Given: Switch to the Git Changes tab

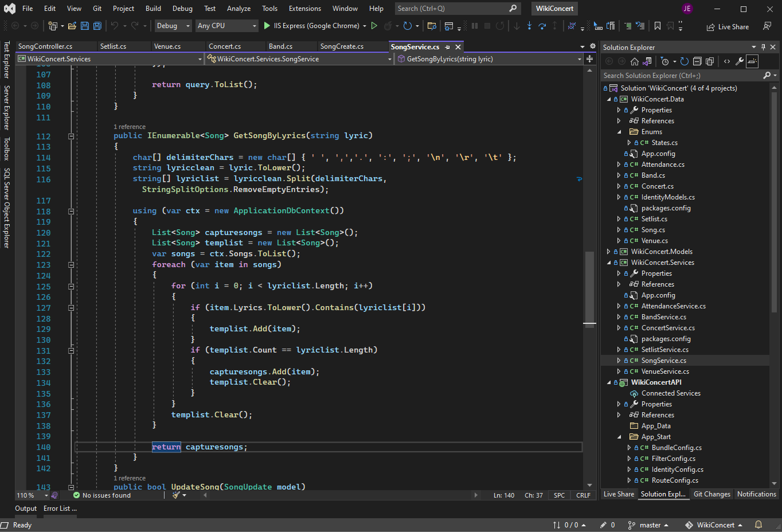Looking at the screenshot, I should point(712,494).
